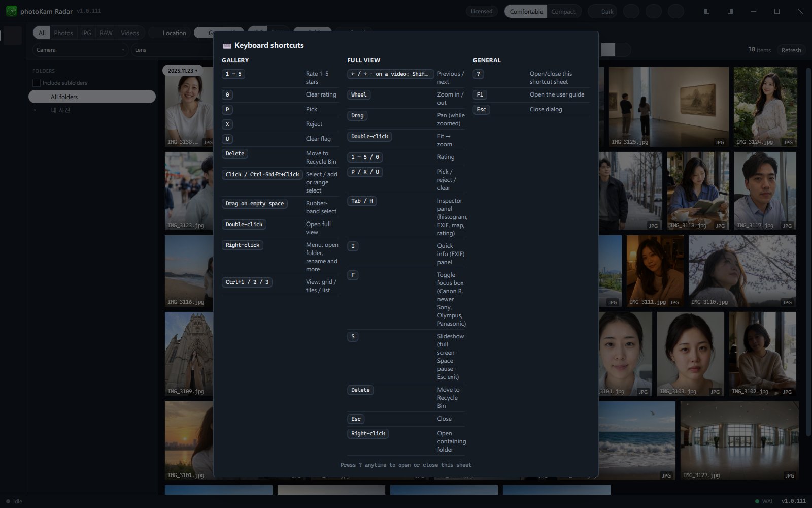
Task: Select thumbnail IMG_3111.jpg
Action: point(655,271)
